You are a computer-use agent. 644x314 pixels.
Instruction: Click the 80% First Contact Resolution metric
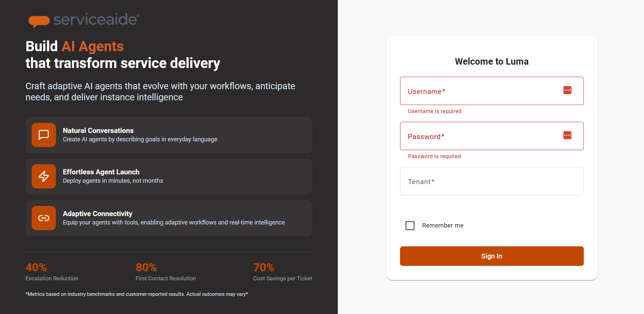166,272
